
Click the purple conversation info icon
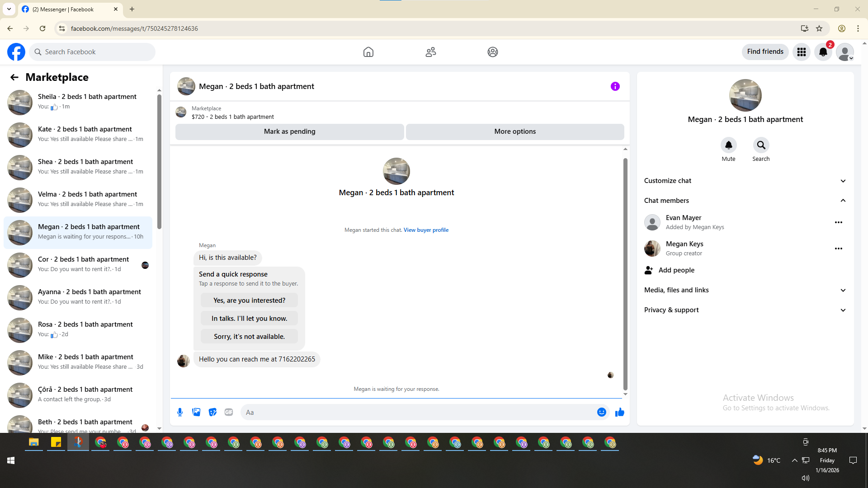(615, 86)
